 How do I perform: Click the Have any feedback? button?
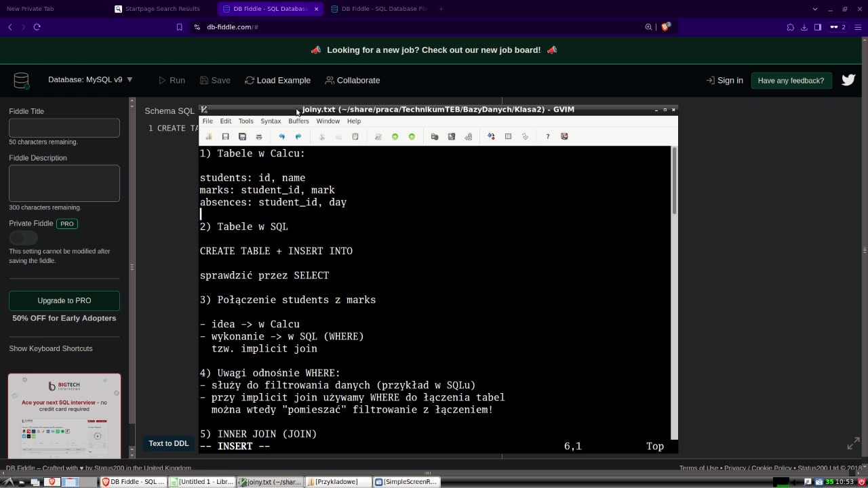coord(791,80)
